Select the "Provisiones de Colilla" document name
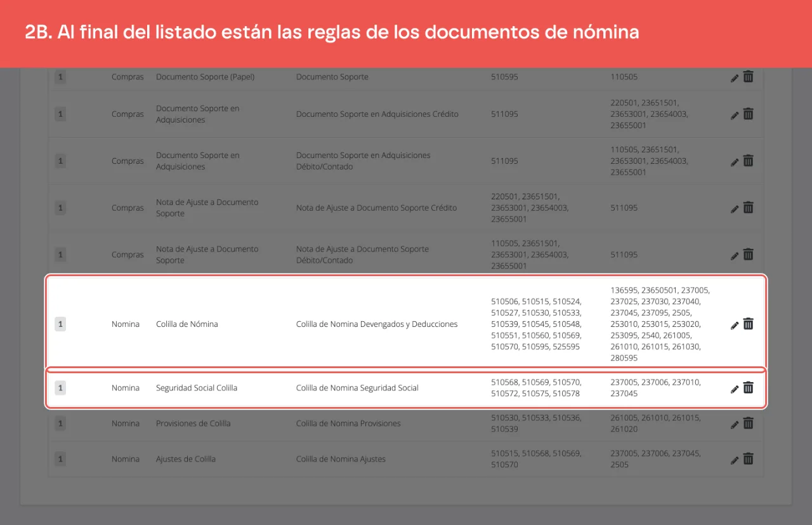812x525 pixels. 193,423
